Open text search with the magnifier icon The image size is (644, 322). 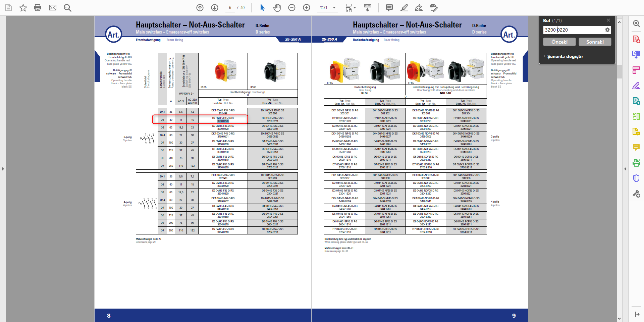(x=67, y=8)
